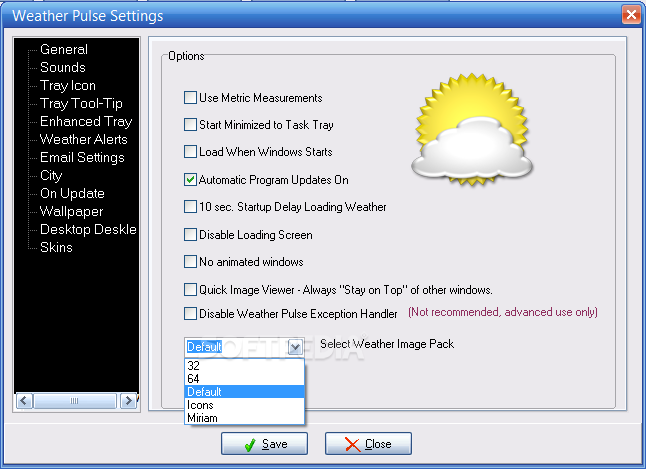Go to Tray Tool-Tip settings
Image resolution: width=646 pixels, height=469 pixels.
(x=81, y=103)
